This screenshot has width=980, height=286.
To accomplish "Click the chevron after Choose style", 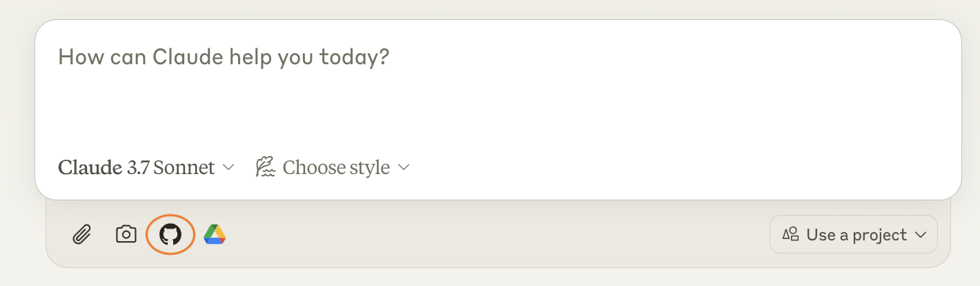I will coord(404,168).
